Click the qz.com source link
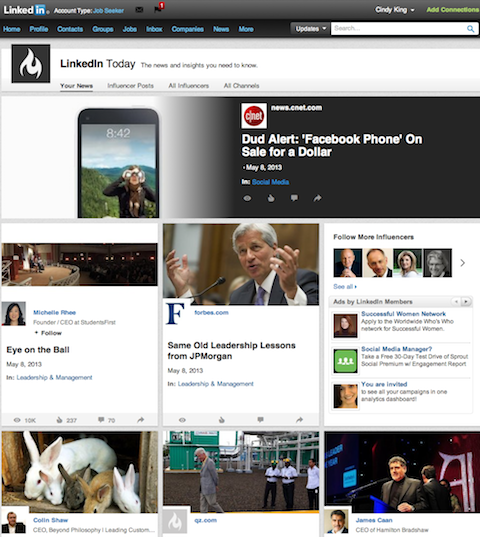 pos(205,520)
